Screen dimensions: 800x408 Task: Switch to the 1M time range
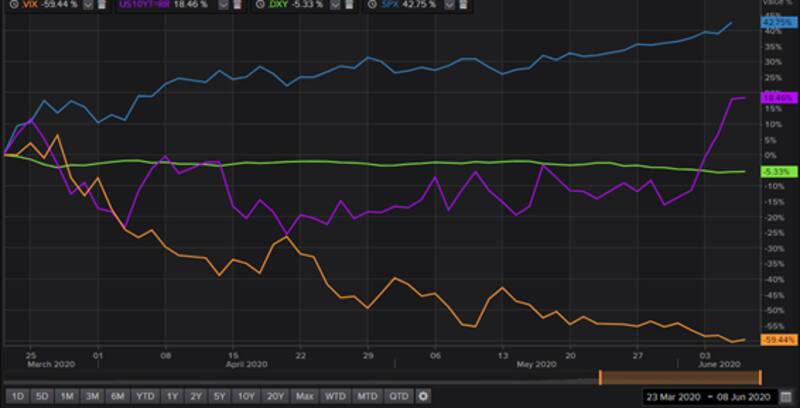click(x=65, y=395)
